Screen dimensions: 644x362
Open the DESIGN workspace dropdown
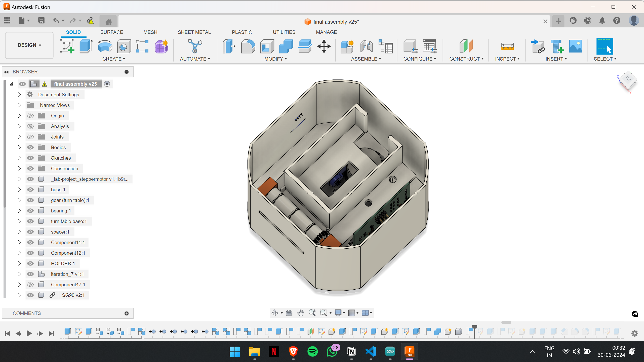29,45
